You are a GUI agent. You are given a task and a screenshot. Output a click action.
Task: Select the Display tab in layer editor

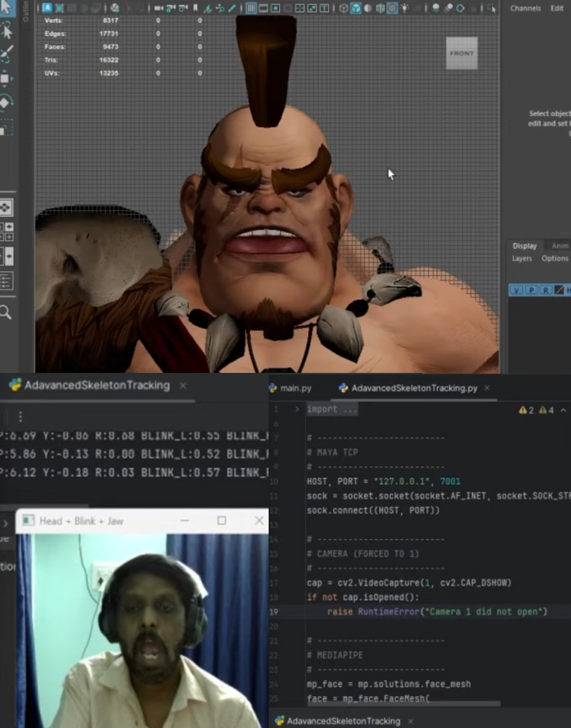[525, 246]
